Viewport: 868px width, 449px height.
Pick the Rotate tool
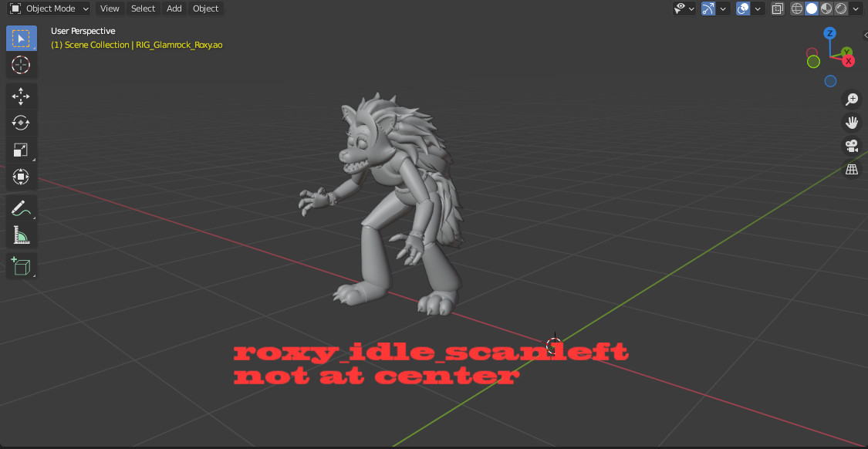21,123
